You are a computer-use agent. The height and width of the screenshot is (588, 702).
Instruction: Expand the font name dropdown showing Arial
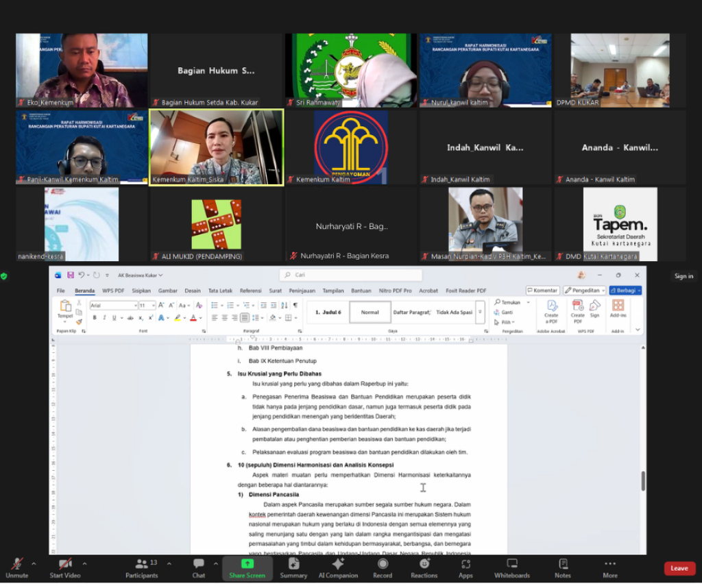[135, 305]
